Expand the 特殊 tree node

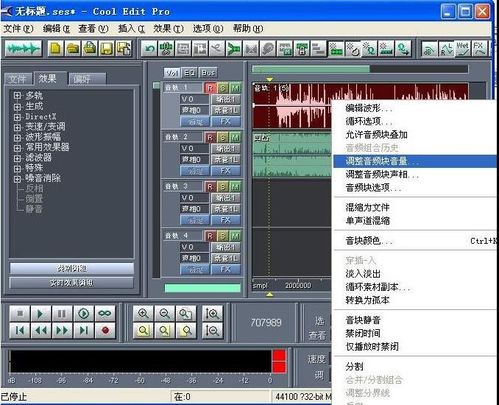(x=17, y=168)
